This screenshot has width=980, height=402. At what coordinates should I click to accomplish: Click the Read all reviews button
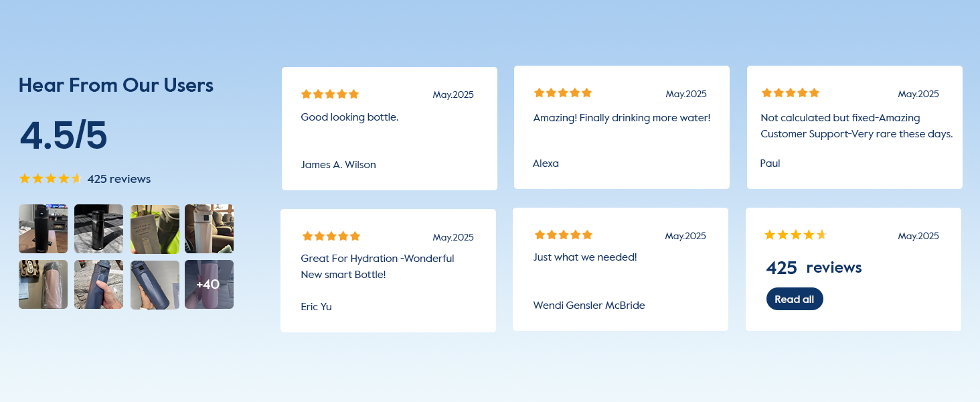point(795,299)
